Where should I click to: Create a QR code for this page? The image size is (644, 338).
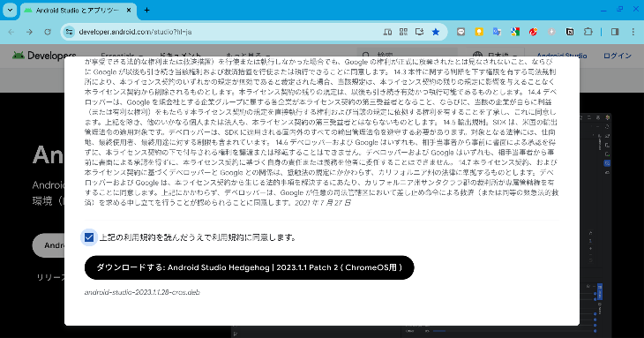point(403,32)
